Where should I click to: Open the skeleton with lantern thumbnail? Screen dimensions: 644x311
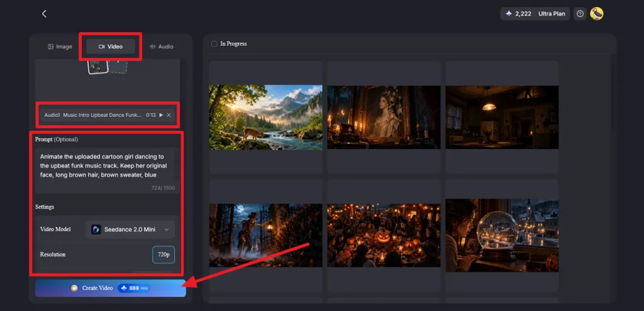tap(266, 235)
